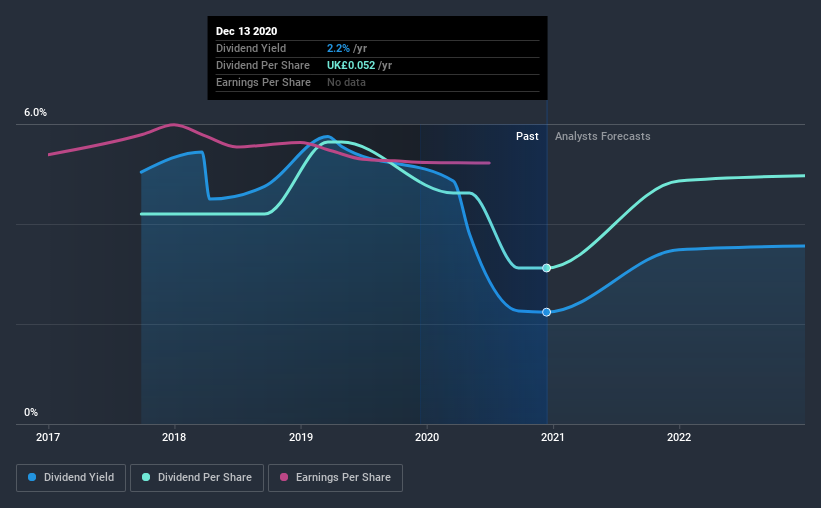Select the 2022 x-axis label
Screen dimensions: 821x508
pos(679,437)
